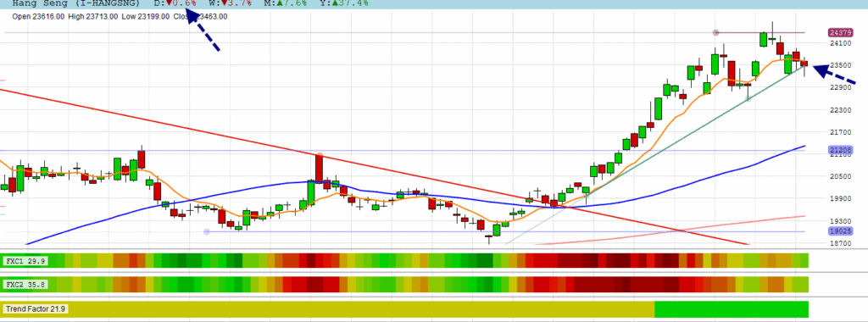Click the daily change D: 0.6% value
The width and height of the screenshot is (868, 322).
pos(175,3)
